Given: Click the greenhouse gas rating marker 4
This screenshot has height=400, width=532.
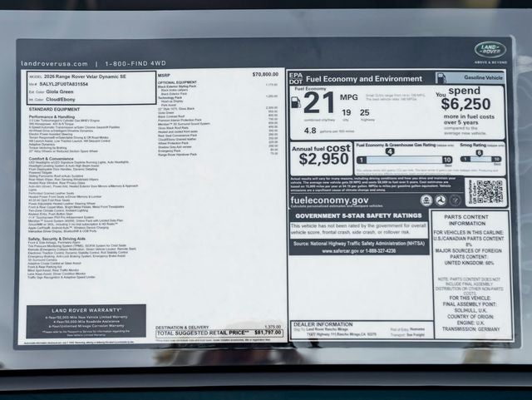Looking at the screenshot, I should pyautogui.click(x=390, y=152).
